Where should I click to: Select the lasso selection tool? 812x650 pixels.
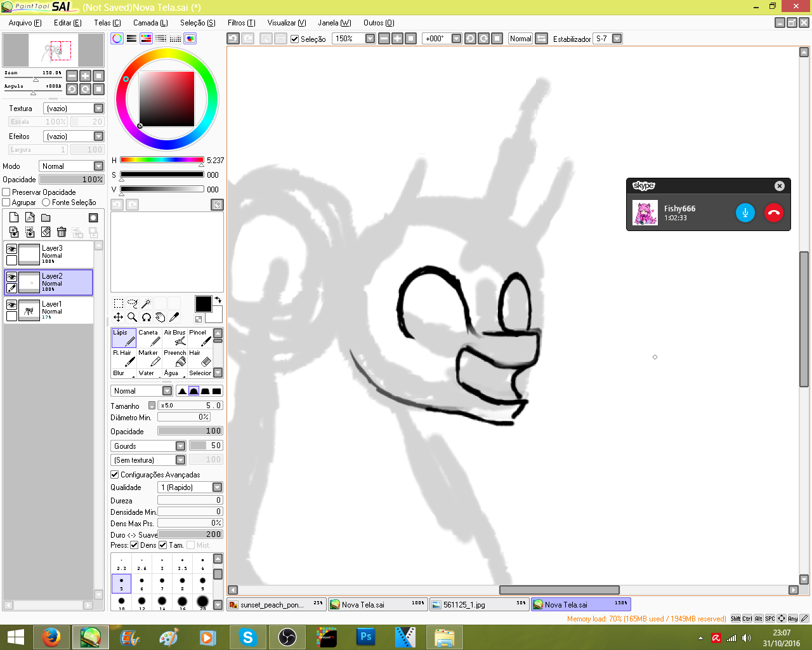point(133,303)
